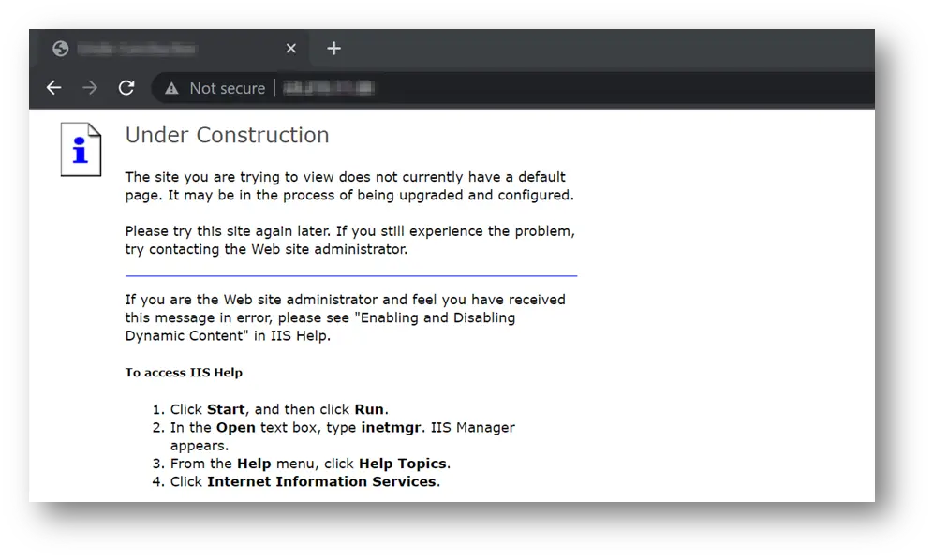Image resolution: width=933 pixels, height=560 pixels.
Task: Click the "Under Construction" heading
Action: (227, 135)
